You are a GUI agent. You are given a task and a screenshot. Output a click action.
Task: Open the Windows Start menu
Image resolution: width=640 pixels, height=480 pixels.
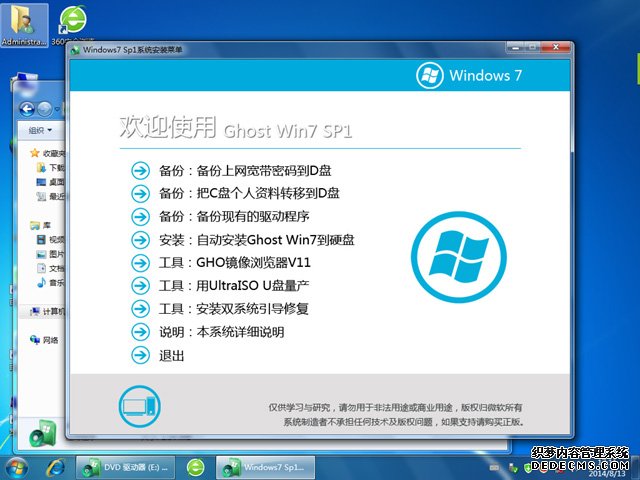point(16,468)
